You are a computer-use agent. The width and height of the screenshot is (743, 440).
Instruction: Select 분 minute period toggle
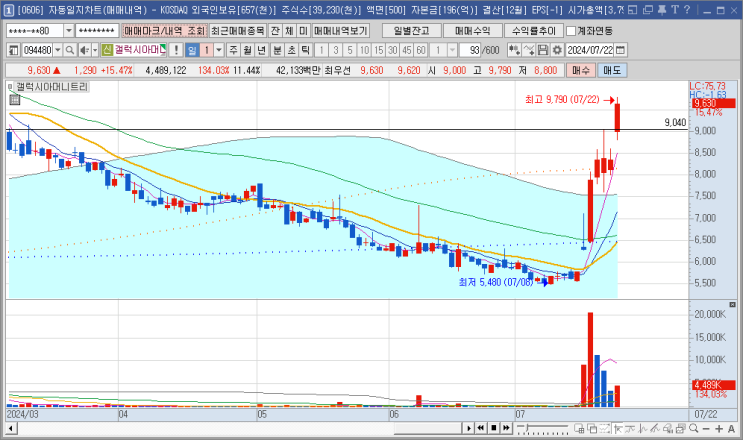[x=278, y=50]
